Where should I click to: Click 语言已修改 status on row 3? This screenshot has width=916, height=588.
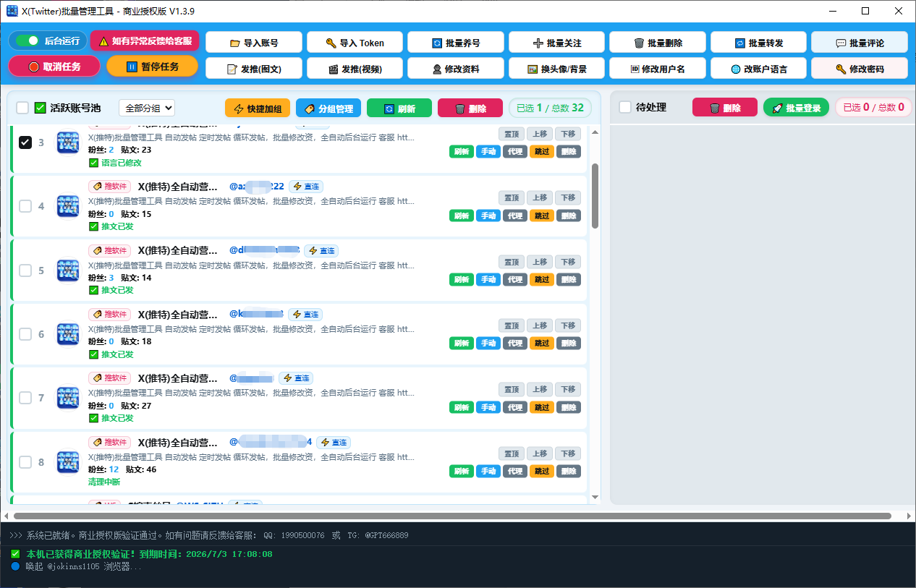115,163
